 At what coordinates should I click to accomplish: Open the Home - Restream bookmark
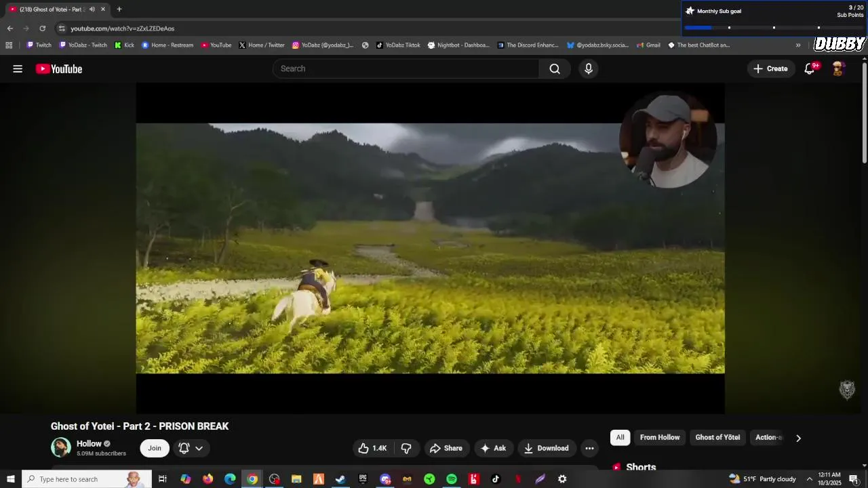[167, 45]
